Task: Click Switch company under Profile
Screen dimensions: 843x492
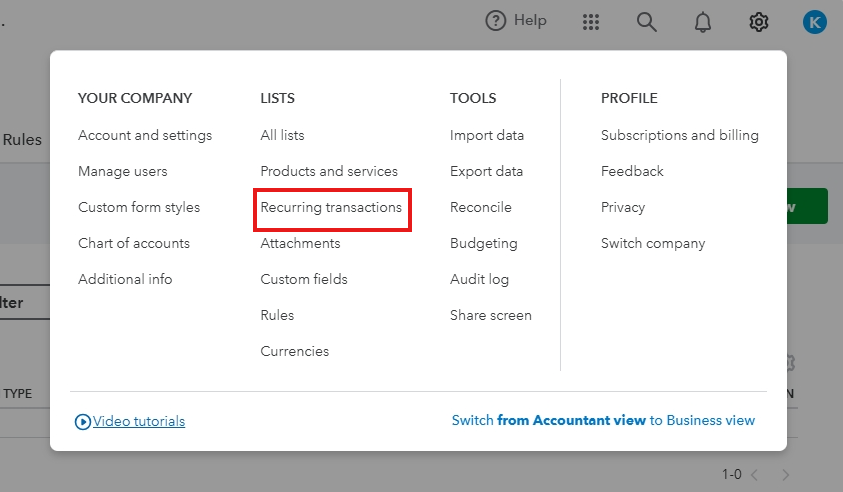Action: coord(653,243)
